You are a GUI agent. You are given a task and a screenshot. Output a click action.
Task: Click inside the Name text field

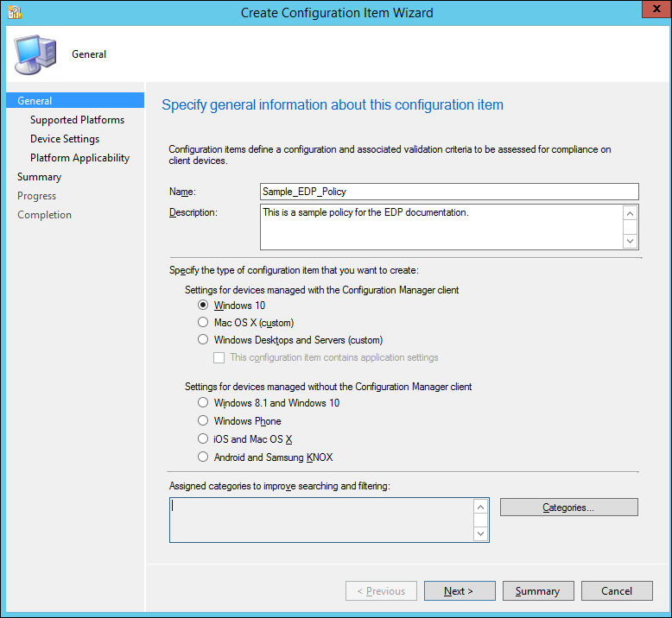click(449, 192)
